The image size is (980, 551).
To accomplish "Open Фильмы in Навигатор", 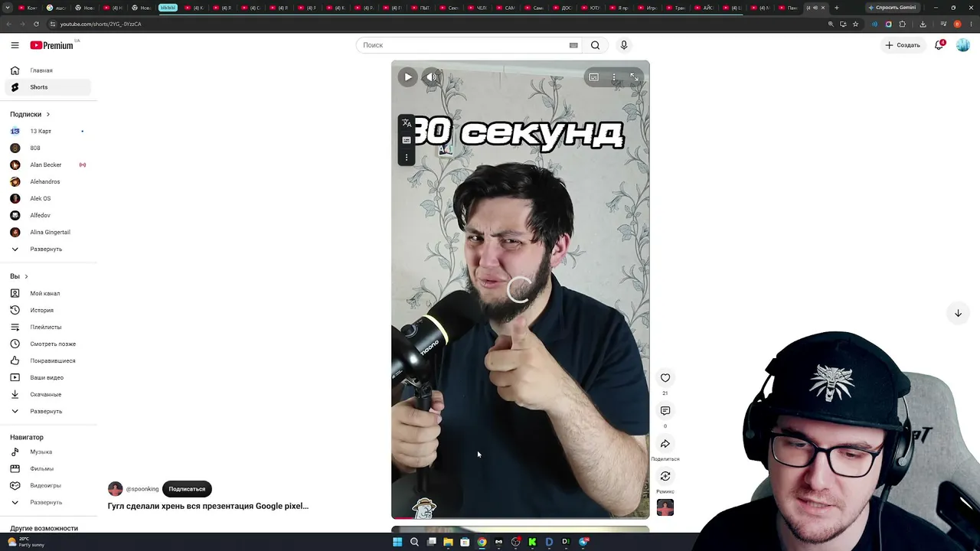I will pos(47,468).
